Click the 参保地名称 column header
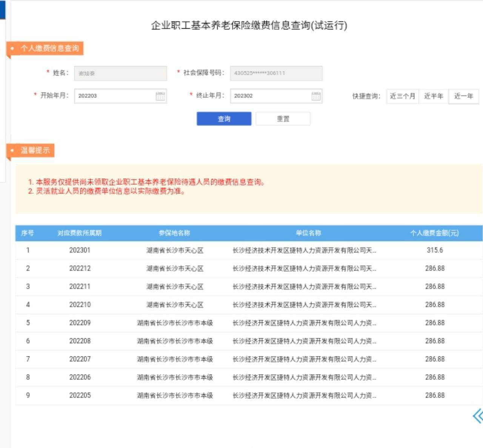 [x=174, y=233]
